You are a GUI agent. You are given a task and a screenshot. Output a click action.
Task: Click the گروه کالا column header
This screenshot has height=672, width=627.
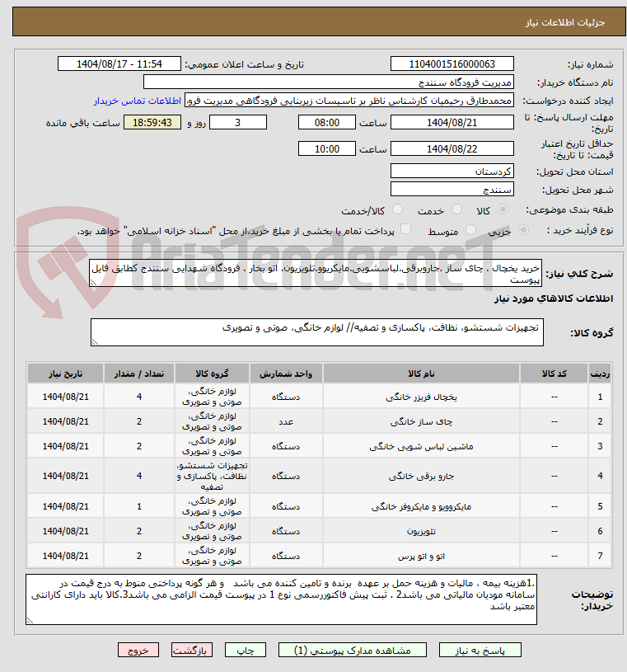click(212, 374)
